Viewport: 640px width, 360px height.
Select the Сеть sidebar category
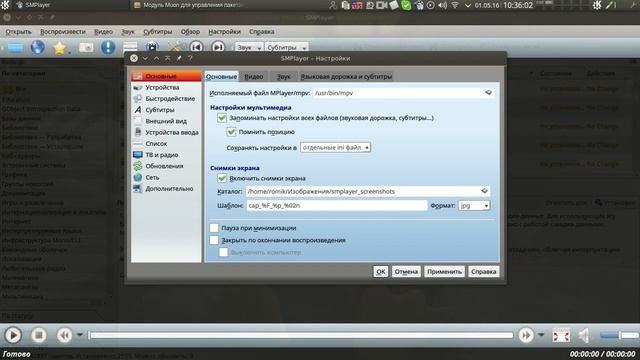point(167,177)
